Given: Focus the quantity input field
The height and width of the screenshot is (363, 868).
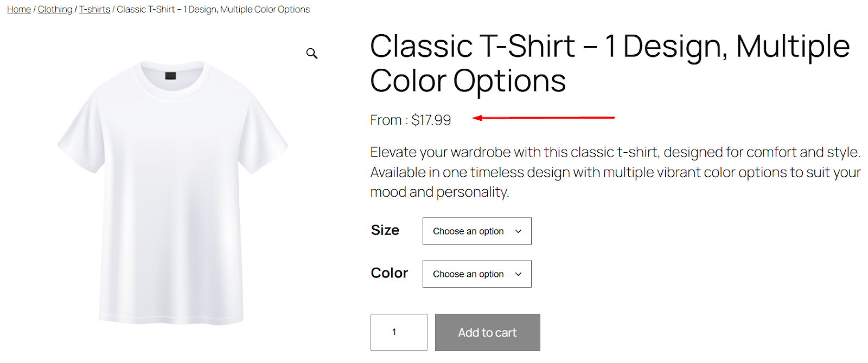Looking at the screenshot, I should click(x=399, y=332).
